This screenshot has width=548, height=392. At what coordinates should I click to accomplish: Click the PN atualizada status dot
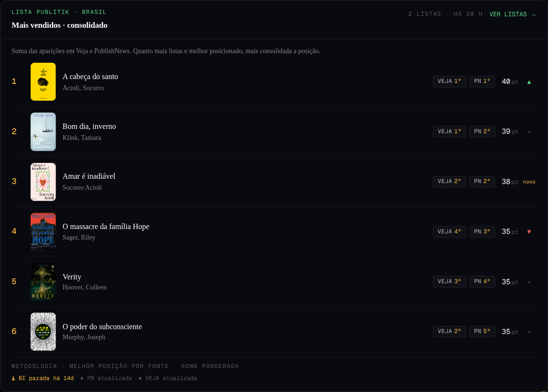click(82, 379)
